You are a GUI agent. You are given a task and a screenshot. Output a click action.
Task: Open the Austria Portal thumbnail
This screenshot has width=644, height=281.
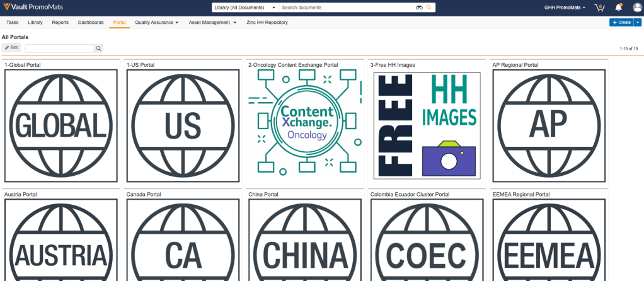click(x=60, y=240)
